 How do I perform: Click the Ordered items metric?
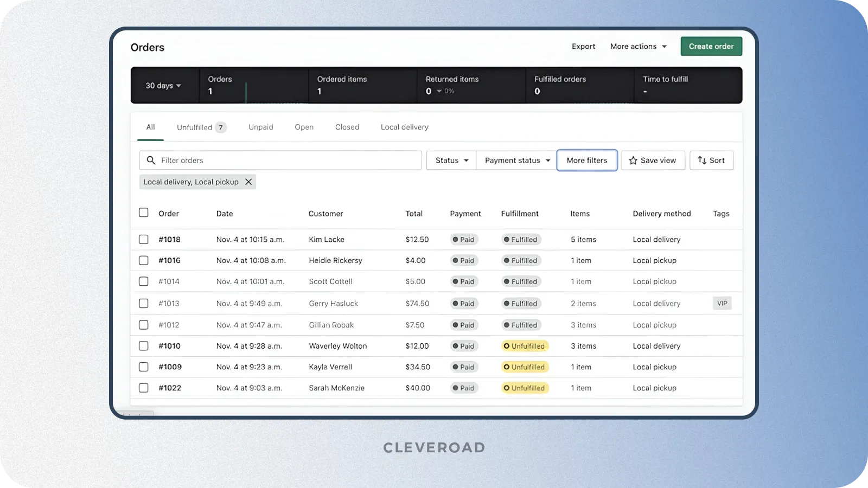(x=362, y=85)
